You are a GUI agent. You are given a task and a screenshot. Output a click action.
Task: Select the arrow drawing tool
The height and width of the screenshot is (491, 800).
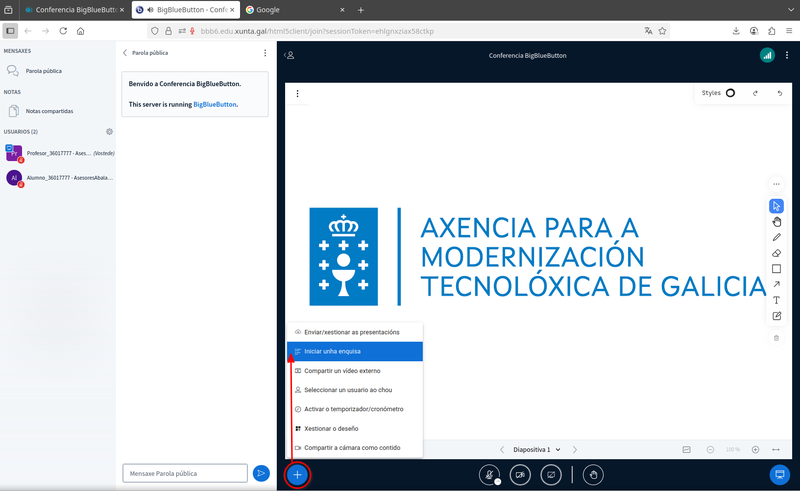coord(777,285)
